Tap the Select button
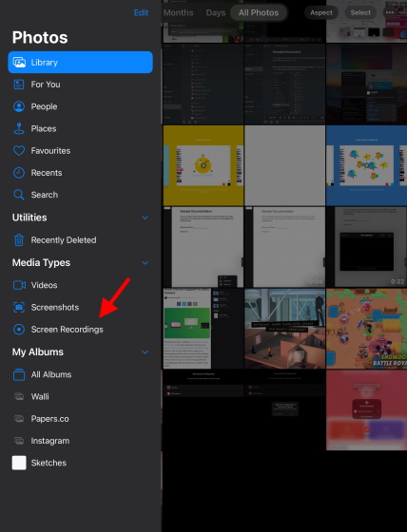Viewport: 407px width, 532px height. pyautogui.click(x=360, y=13)
